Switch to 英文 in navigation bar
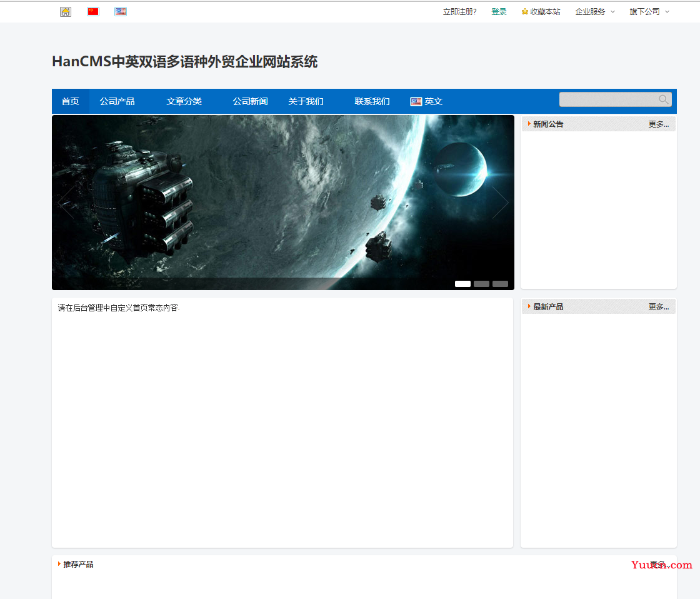Image resolution: width=700 pixels, height=599 pixels. 433,101
